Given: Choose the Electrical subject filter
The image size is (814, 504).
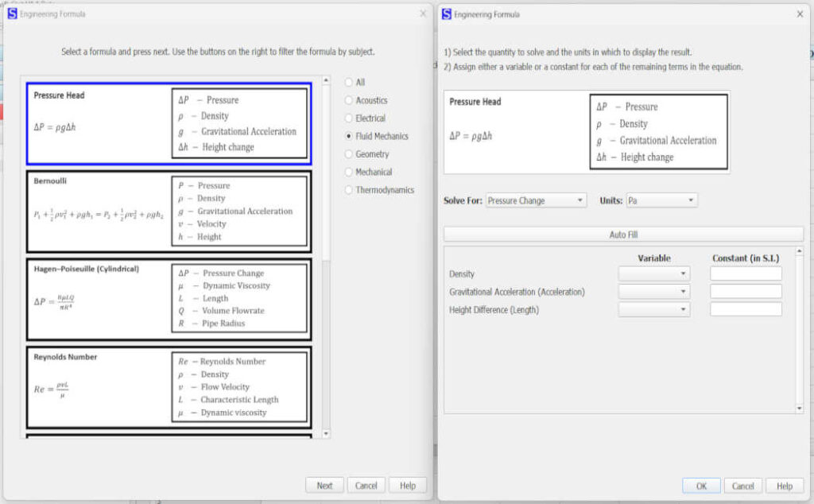Looking at the screenshot, I should [x=350, y=118].
